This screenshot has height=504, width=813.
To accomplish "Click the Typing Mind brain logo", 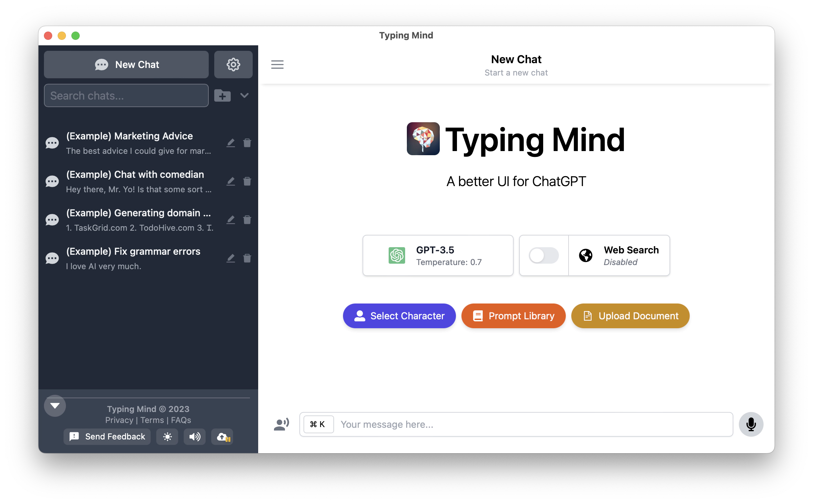I will [423, 139].
